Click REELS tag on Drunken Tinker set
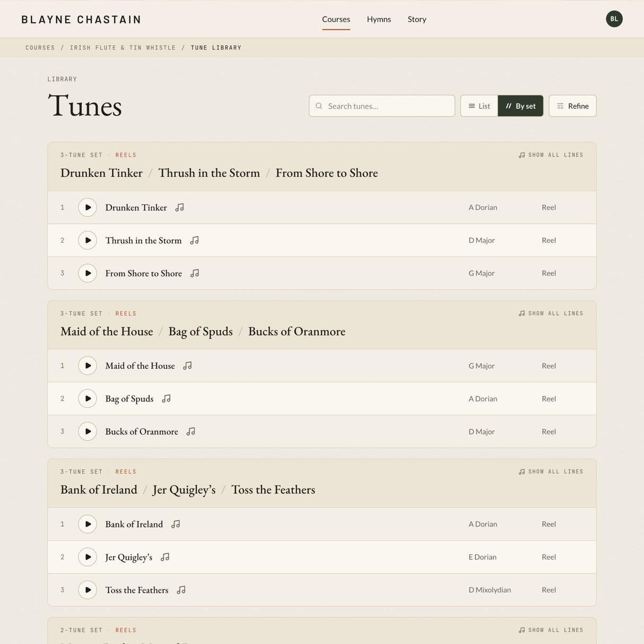Screen dimensions: 644x644 tap(126, 155)
